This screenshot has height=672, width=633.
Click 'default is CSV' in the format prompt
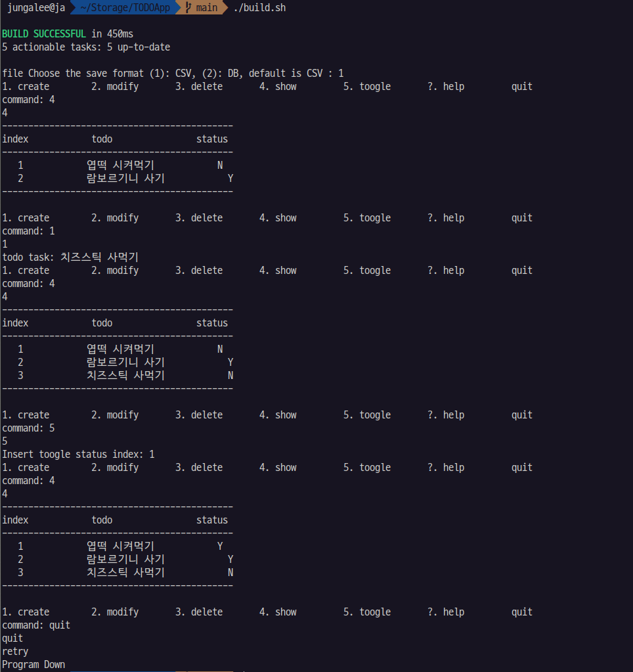[285, 74]
